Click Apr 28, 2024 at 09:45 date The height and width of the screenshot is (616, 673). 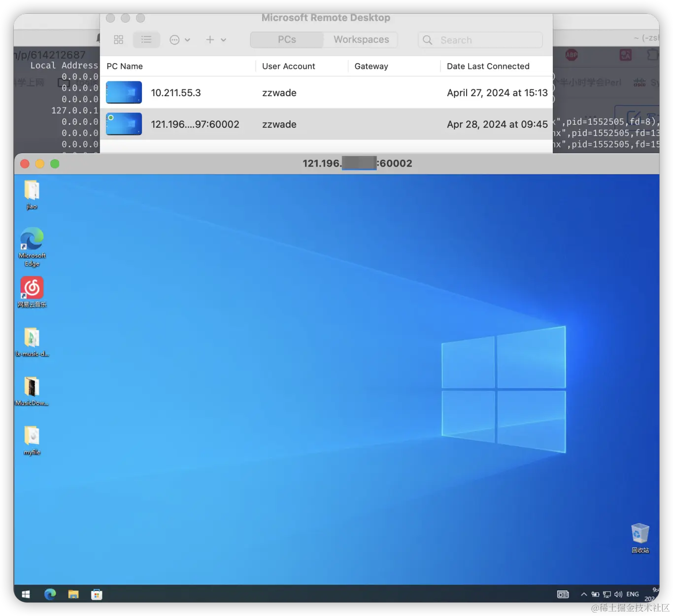tap(497, 124)
